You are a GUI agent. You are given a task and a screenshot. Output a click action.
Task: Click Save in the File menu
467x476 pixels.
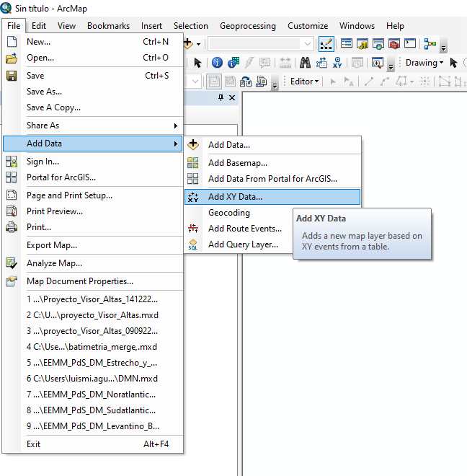pos(92,76)
